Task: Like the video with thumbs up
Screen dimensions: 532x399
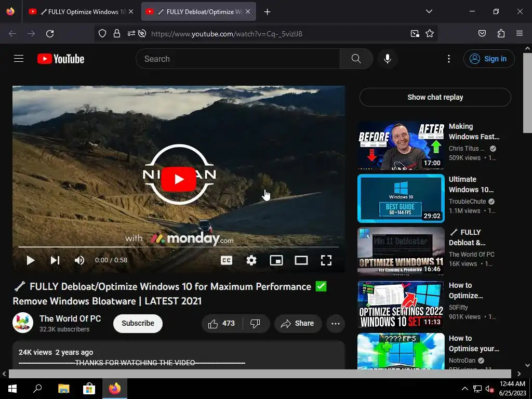Action: coord(222,323)
